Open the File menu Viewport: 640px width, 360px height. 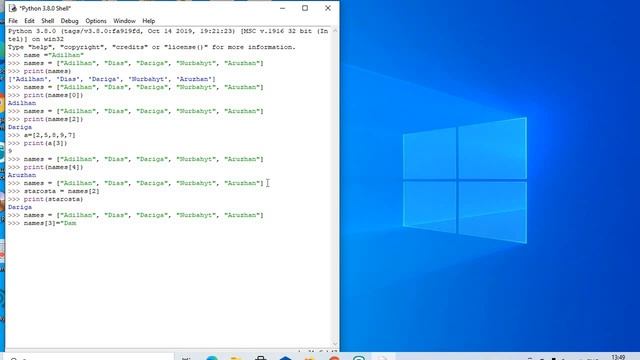13,21
